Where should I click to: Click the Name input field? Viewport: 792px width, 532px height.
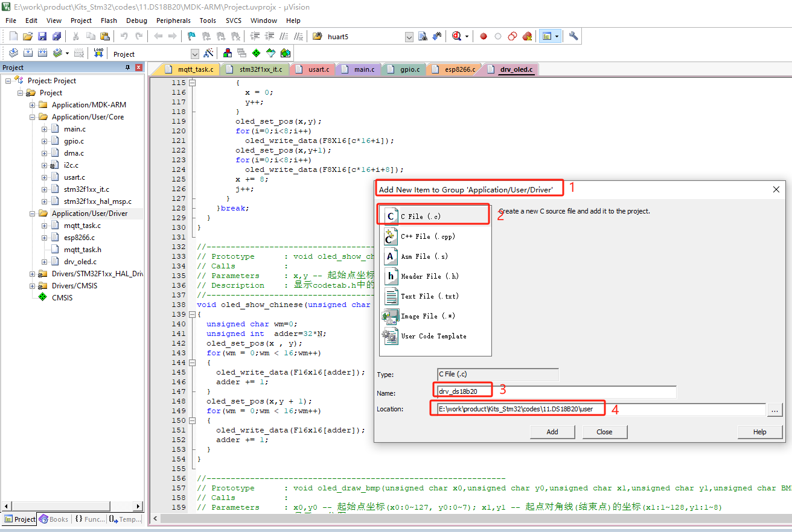(557, 392)
